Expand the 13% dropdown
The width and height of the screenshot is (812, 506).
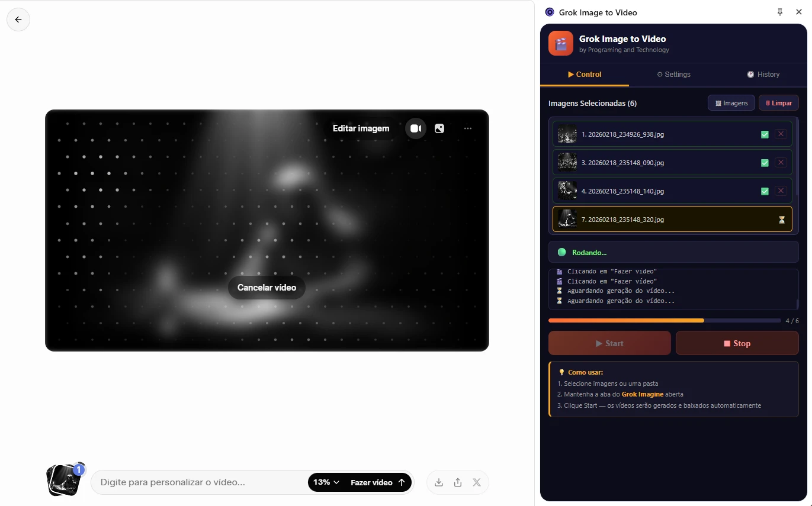326,482
